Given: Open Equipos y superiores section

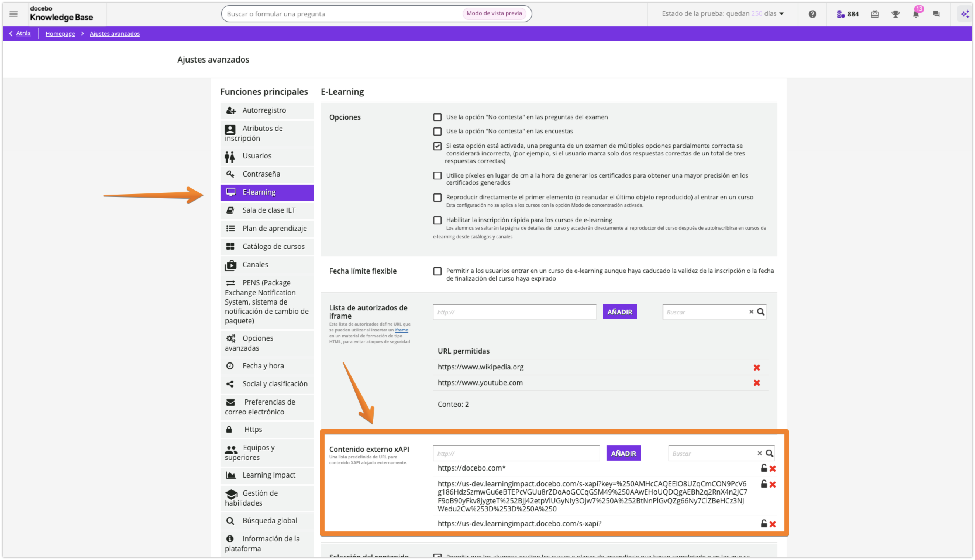Looking at the screenshot, I should 267,453.
